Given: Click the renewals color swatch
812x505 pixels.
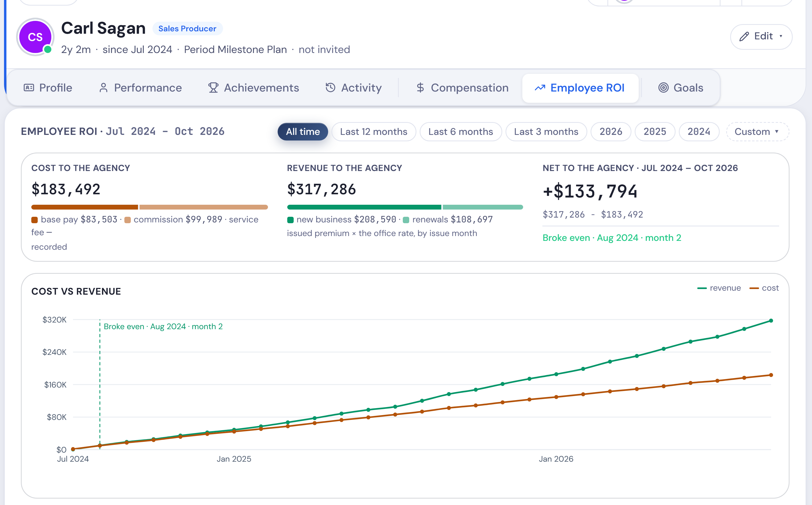Looking at the screenshot, I should coord(406,220).
